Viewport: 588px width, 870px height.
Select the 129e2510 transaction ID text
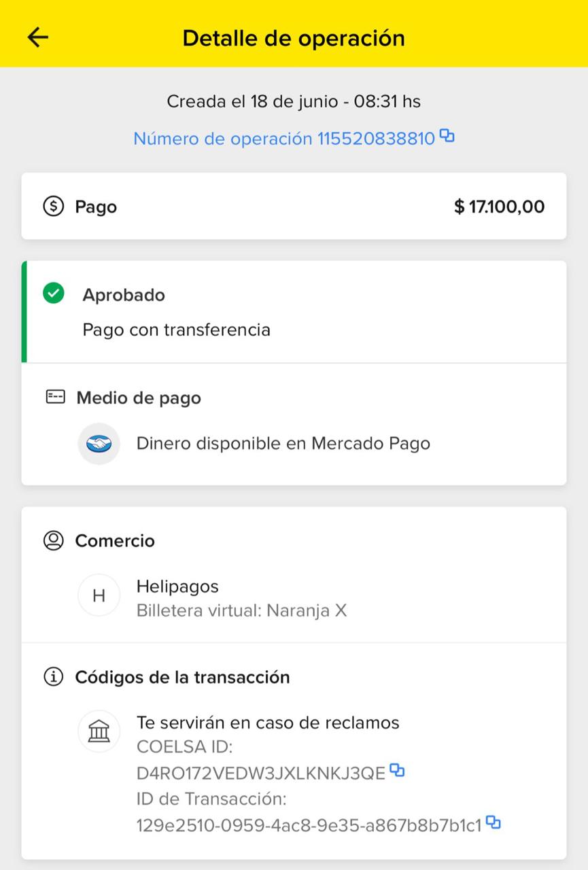(x=309, y=825)
